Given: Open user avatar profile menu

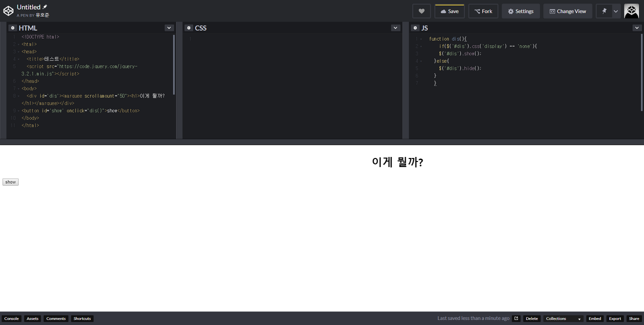Looking at the screenshot, I should (631, 11).
